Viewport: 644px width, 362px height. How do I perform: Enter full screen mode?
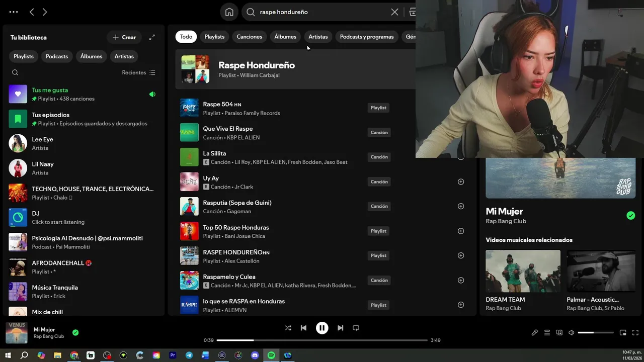(x=635, y=332)
